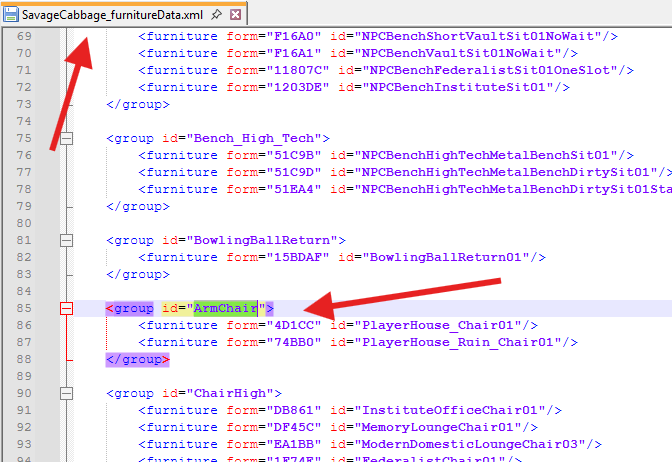The height and width of the screenshot is (462, 672).
Task: Click line number 69 in the margin
Action: pyautogui.click(x=24, y=36)
